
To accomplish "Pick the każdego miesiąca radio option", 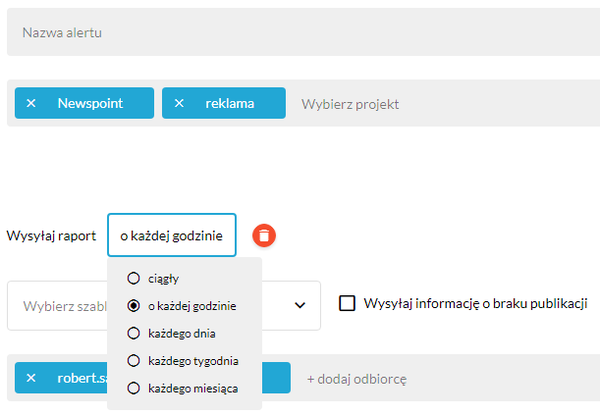I will click(x=133, y=388).
